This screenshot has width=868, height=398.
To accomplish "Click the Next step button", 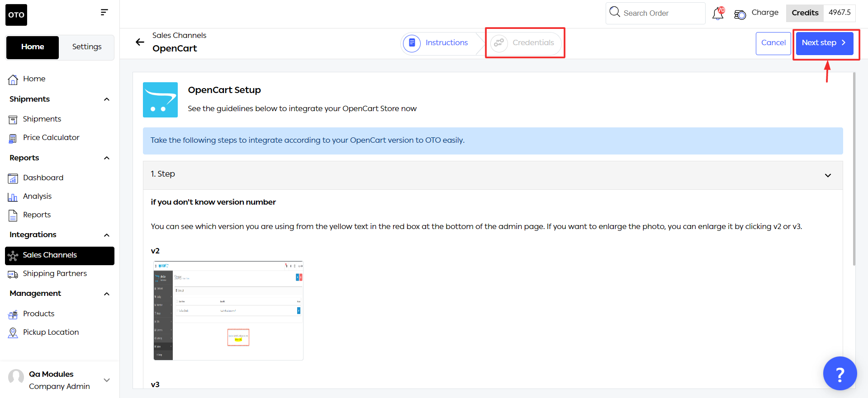I will 824,43.
